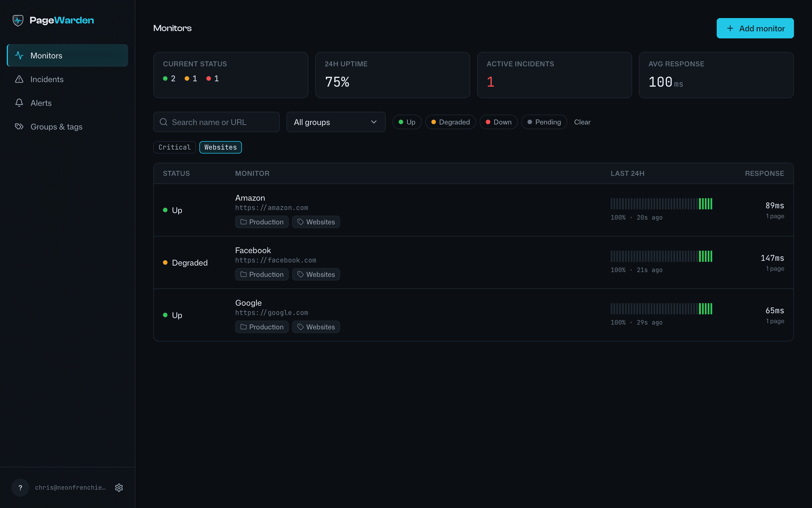Viewport: 812px width, 508px height.
Task: Click the LAST 24H column header
Action: (627, 173)
